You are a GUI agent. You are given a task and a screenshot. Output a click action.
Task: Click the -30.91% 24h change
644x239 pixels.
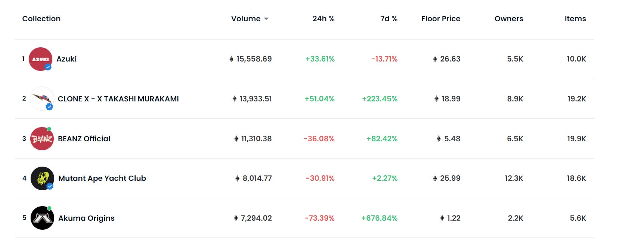[320, 178]
